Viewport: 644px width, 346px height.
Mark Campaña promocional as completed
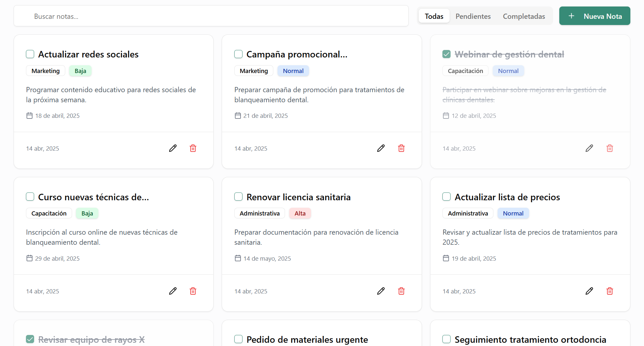tap(239, 54)
